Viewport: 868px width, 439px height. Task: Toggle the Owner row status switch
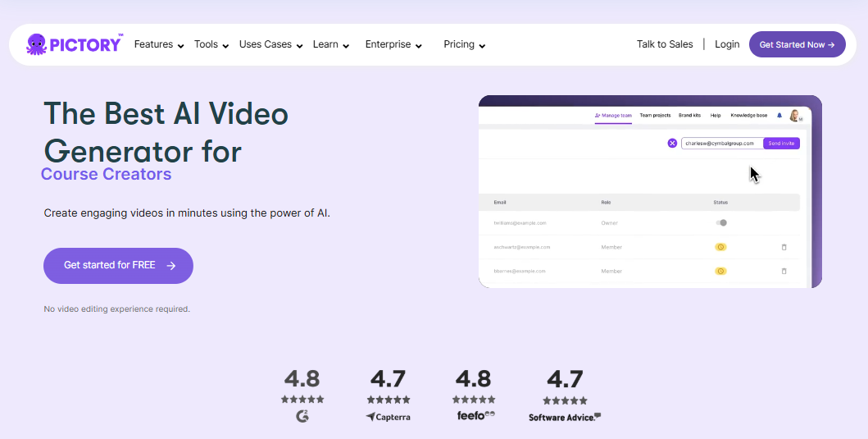pyautogui.click(x=720, y=223)
